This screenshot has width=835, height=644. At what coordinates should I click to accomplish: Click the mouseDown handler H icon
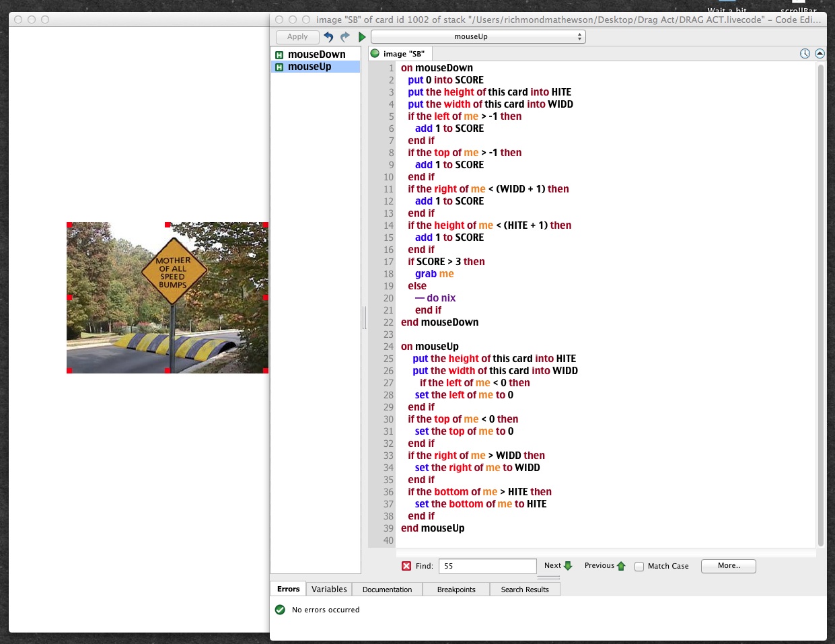(x=279, y=55)
